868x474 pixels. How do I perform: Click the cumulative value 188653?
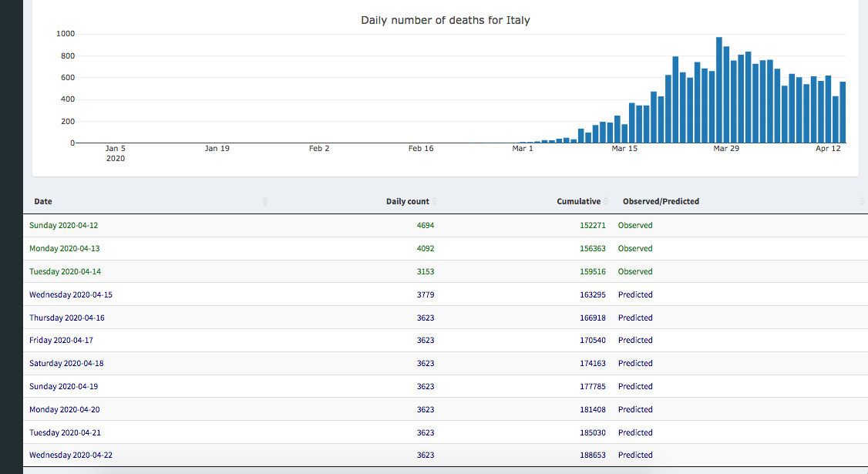click(x=592, y=456)
